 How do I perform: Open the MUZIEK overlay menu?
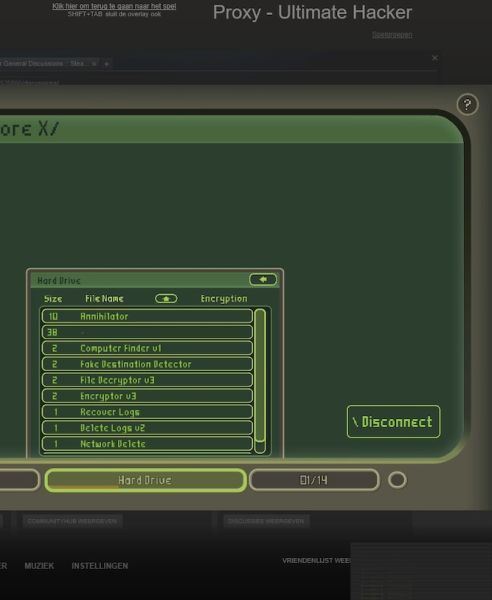39,566
